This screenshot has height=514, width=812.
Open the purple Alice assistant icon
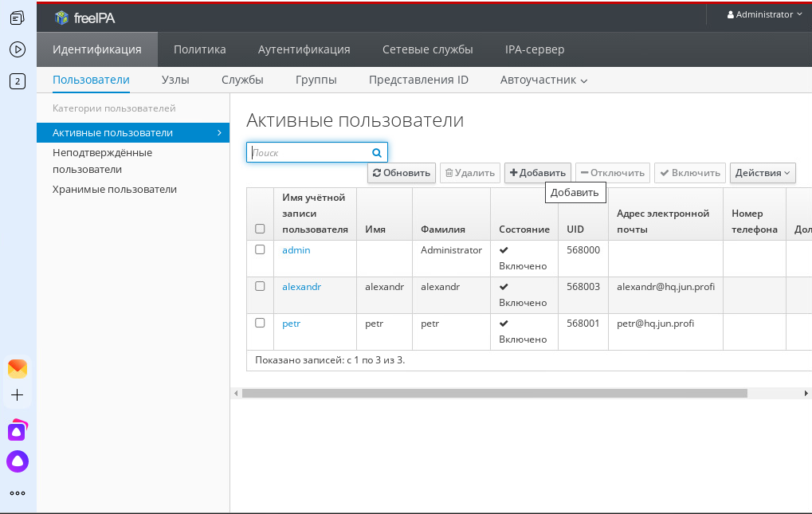tap(18, 461)
